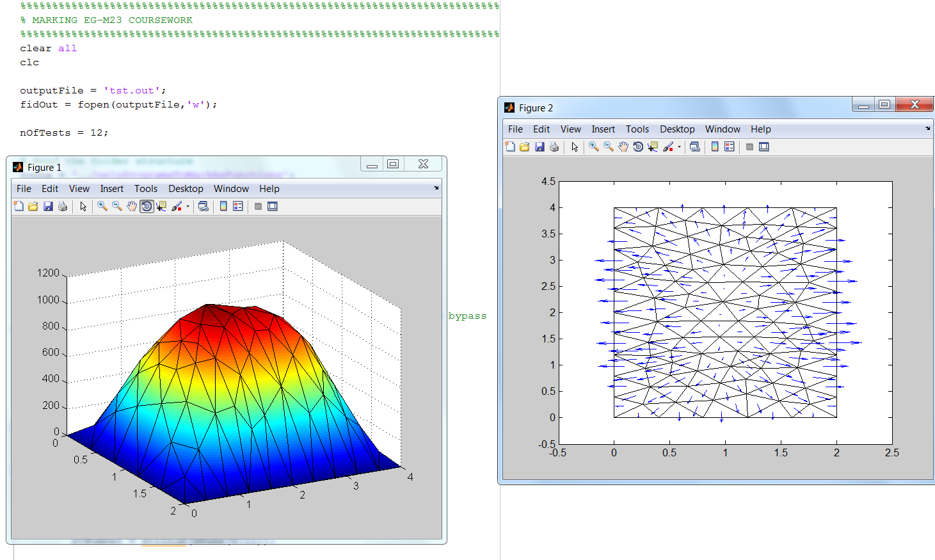Image resolution: width=935 pixels, height=560 pixels.
Task: Insert a legend in Figure 2
Action: pos(730,147)
